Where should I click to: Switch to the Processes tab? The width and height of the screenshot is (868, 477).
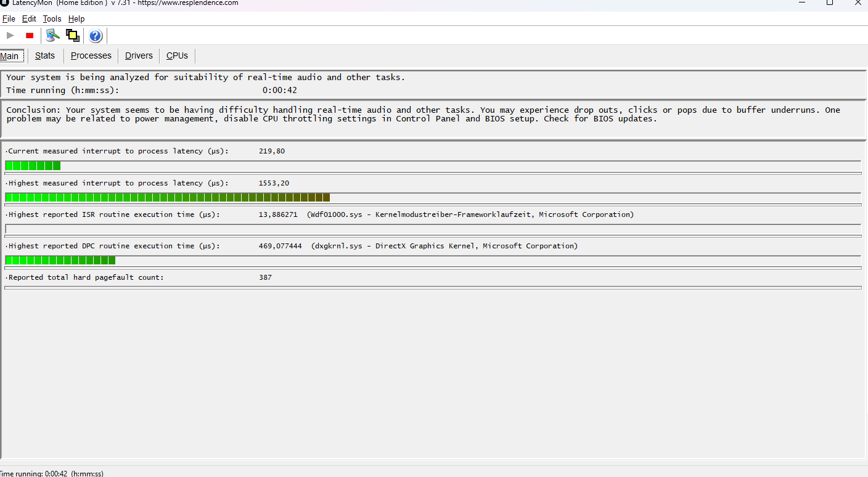click(x=91, y=55)
